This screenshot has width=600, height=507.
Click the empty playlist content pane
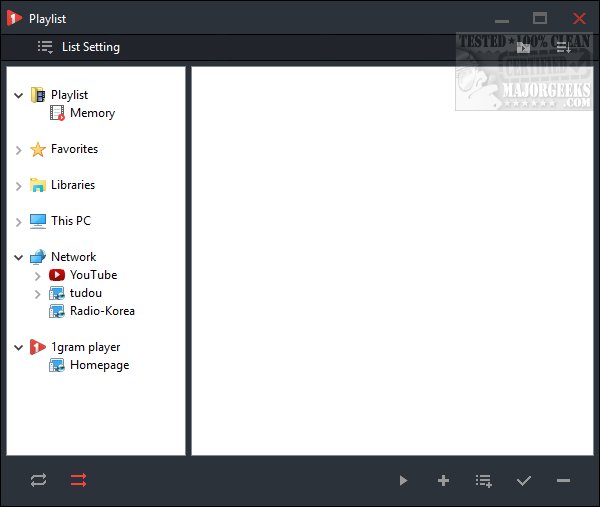[x=392, y=261]
